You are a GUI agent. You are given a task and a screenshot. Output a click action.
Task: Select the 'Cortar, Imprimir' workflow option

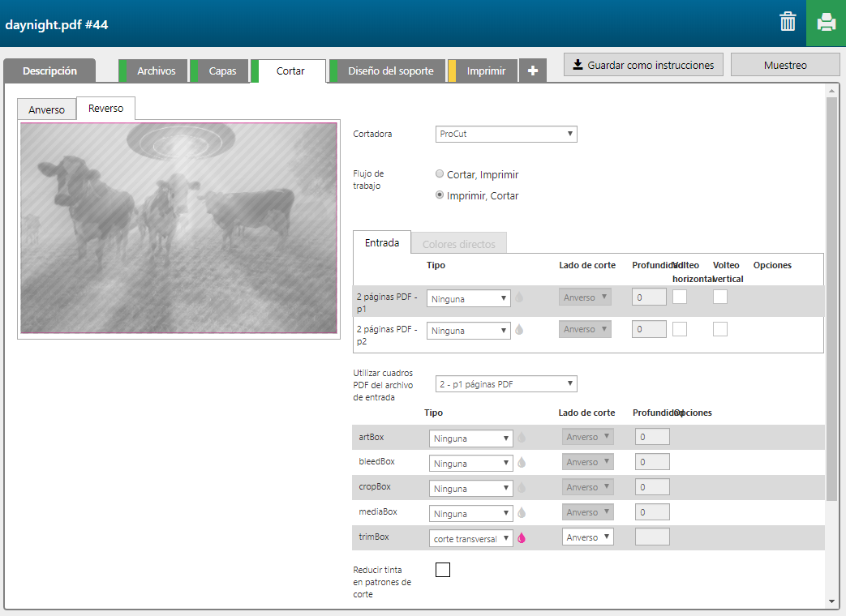[x=440, y=174]
